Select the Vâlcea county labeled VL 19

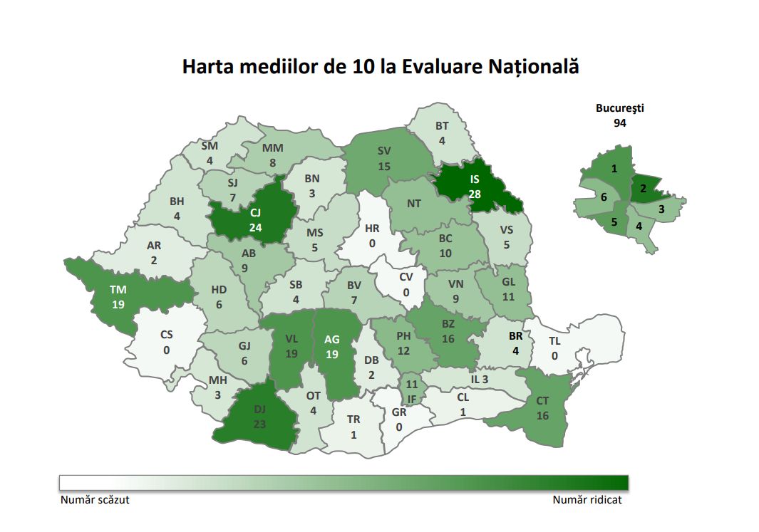[289, 348]
